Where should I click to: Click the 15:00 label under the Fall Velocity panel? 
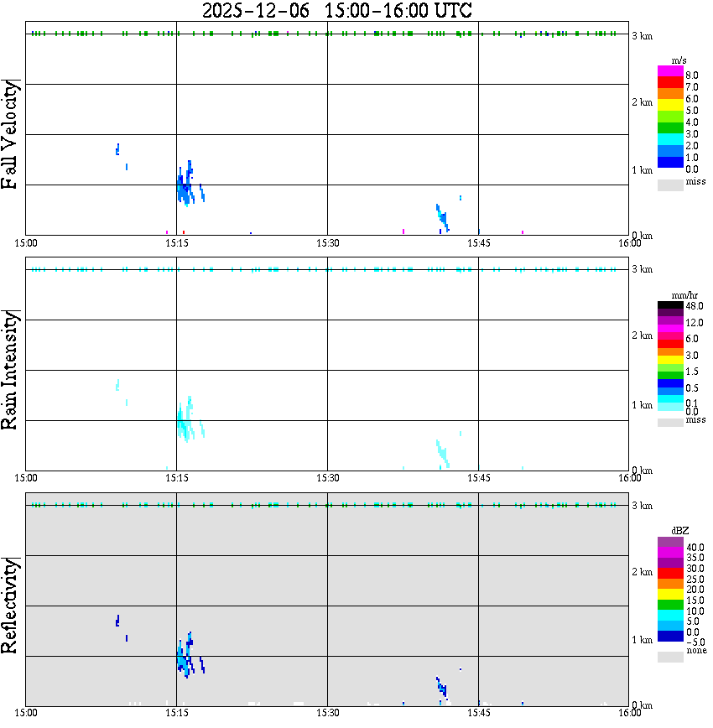point(26,243)
